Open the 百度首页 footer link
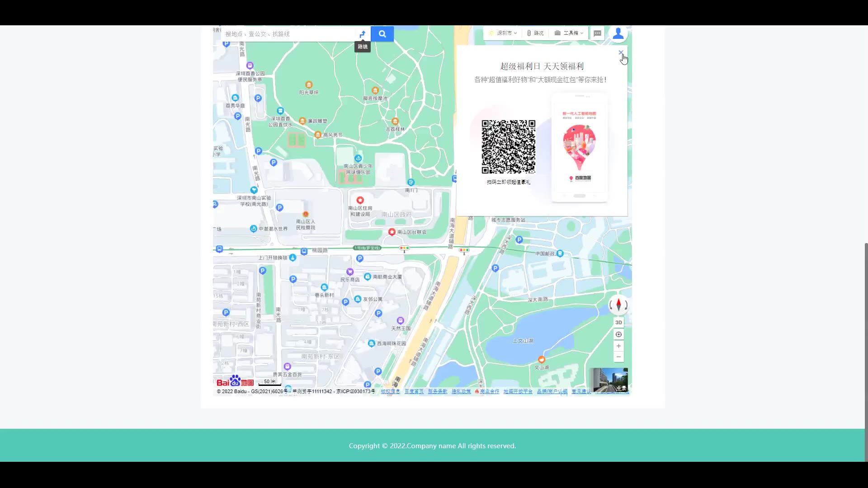868x488 pixels. coord(414,391)
